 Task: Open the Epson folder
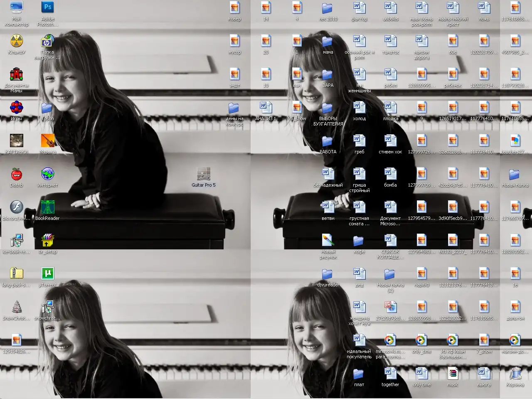point(47,108)
